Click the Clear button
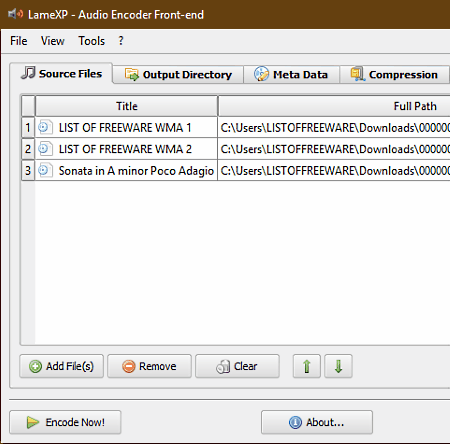The width and height of the screenshot is (450, 444). tap(237, 366)
